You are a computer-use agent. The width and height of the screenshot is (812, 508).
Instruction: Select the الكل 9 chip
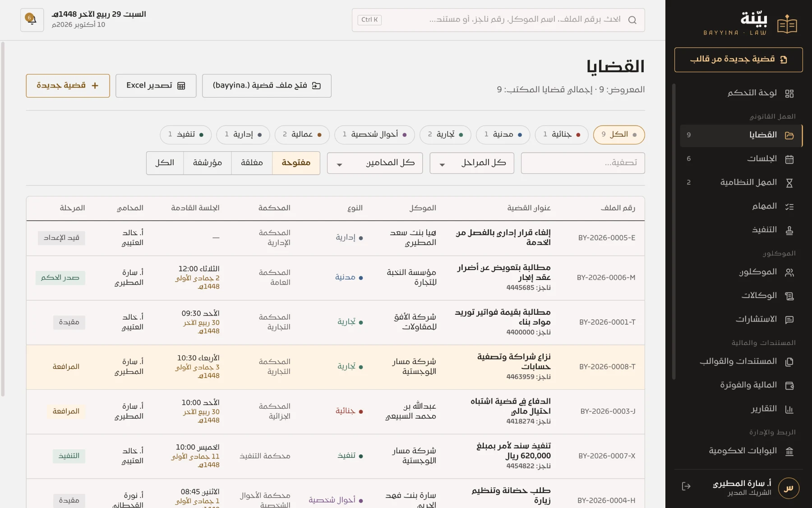(x=619, y=135)
